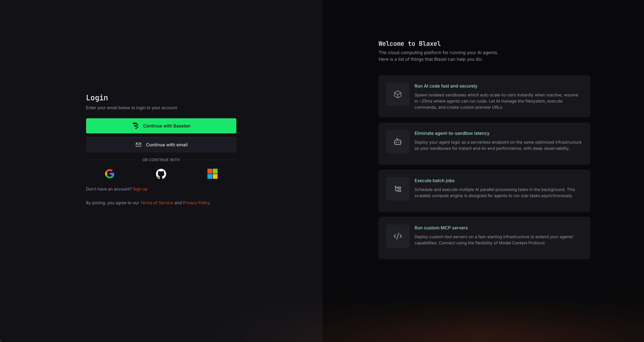Click the 'Don't have an account?' text

(x=109, y=189)
